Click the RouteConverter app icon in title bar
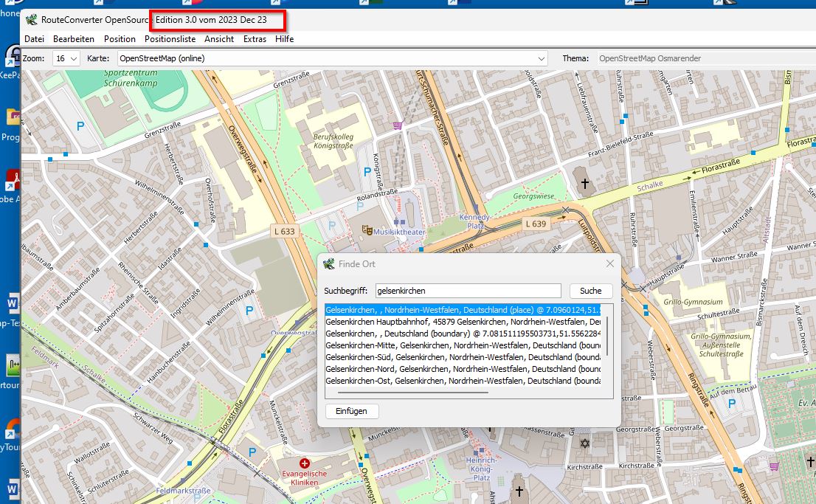The width and height of the screenshot is (816, 504). [x=31, y=19]
